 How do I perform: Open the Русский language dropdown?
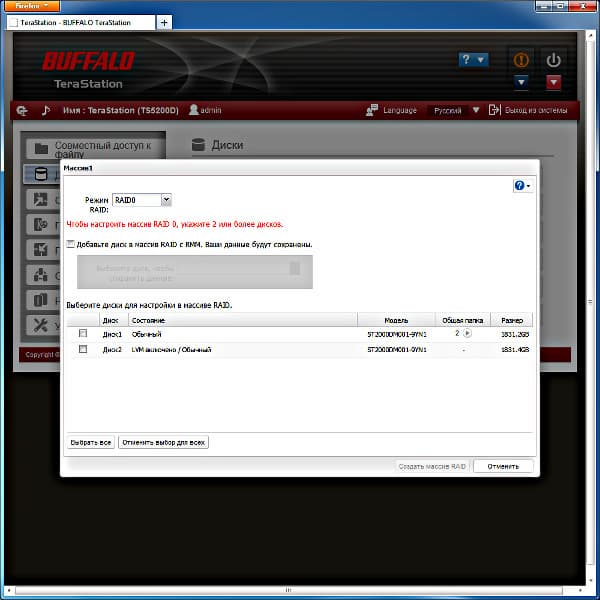[x=455, y=111]
